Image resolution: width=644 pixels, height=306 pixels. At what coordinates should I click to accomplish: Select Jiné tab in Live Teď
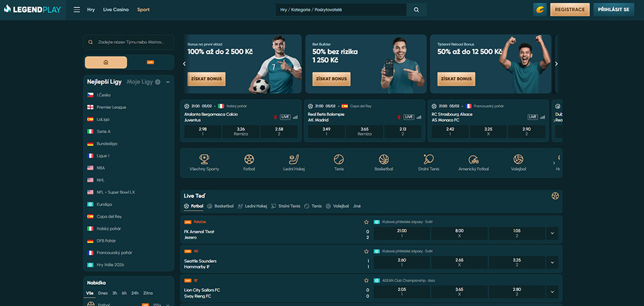coord(357,206)
